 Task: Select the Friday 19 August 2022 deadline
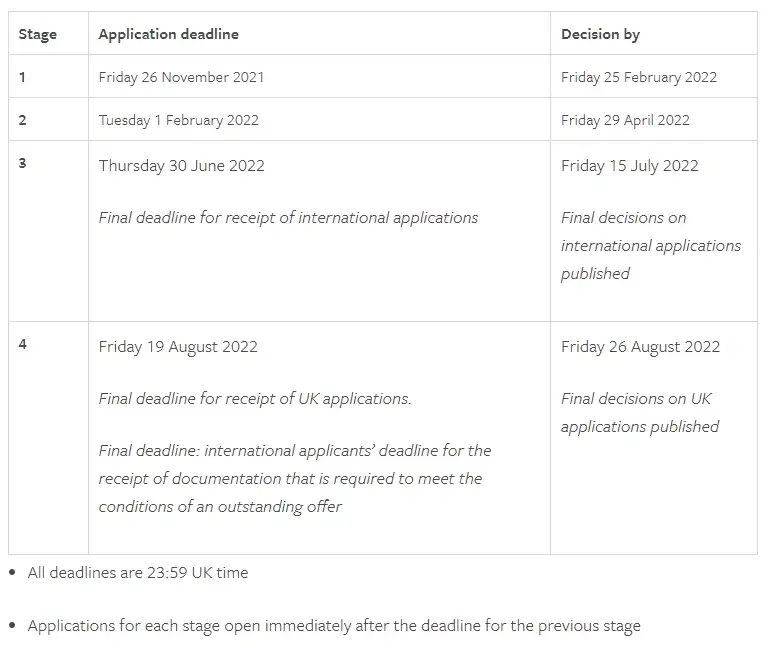coord(178,346)
